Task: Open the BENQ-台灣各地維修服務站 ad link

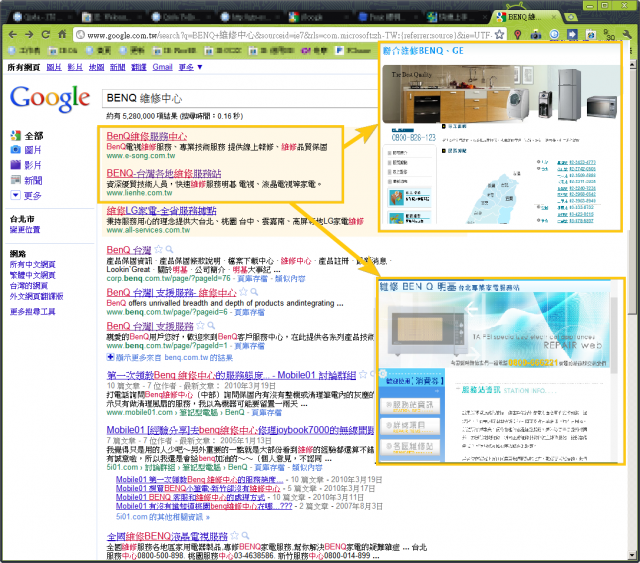Action: (164, 174)
